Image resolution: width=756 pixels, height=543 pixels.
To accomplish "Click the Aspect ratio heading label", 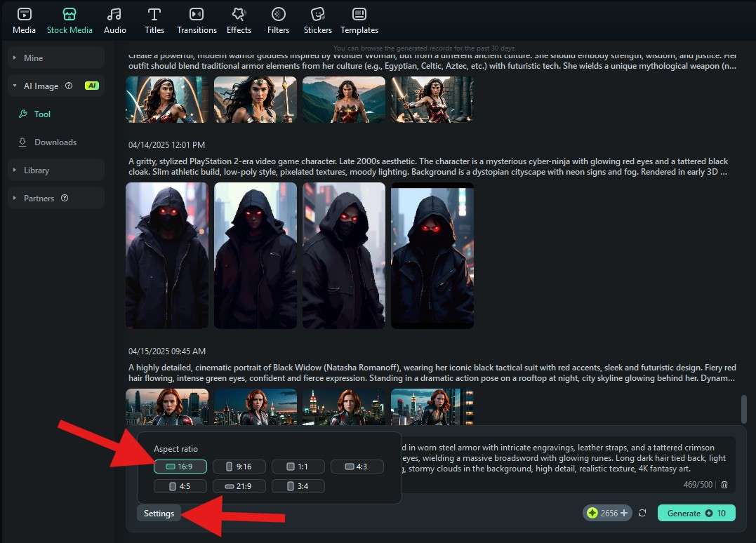I will click(x=175, y=449).
